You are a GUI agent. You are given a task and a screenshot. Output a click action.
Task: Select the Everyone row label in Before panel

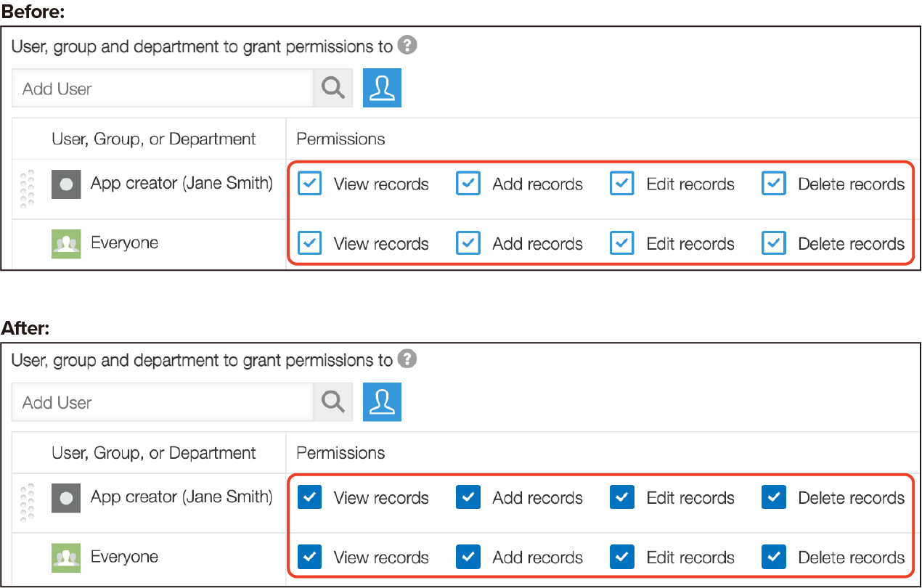click(124, 243)
